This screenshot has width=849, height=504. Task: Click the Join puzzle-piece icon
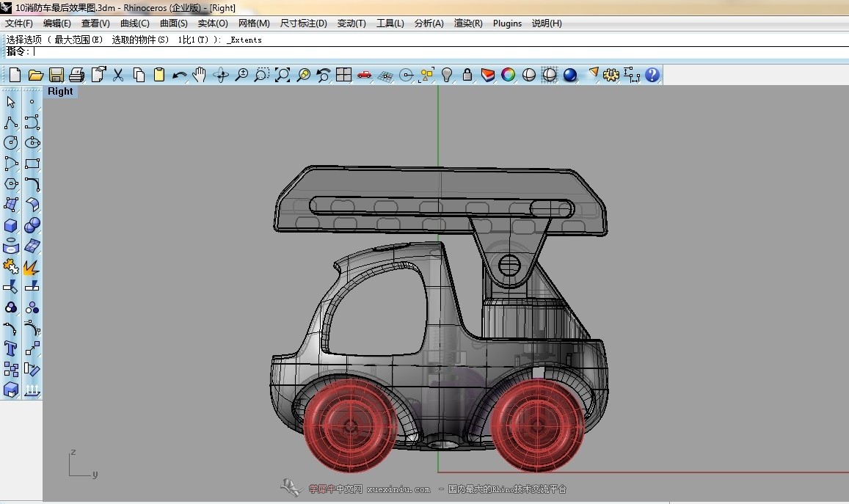pyautogui.click(x=11, y=266)
